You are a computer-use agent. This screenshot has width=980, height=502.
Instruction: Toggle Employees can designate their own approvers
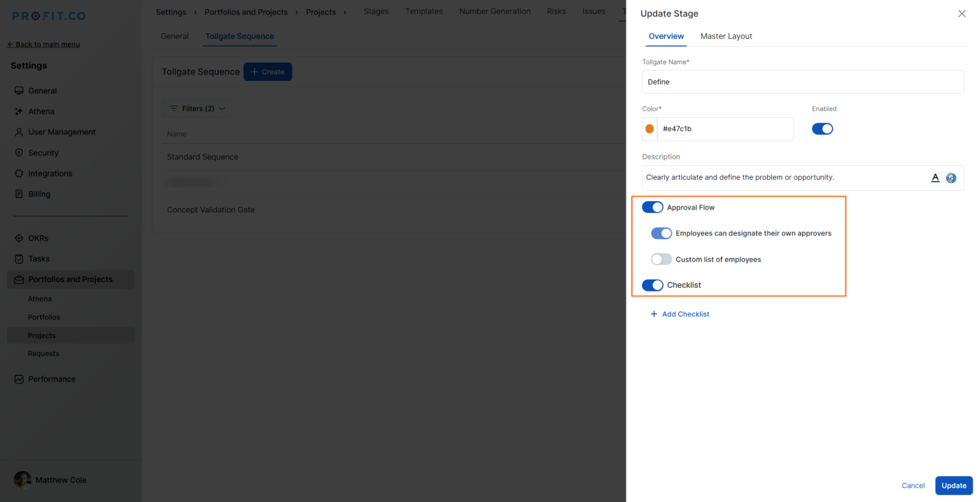661,233
